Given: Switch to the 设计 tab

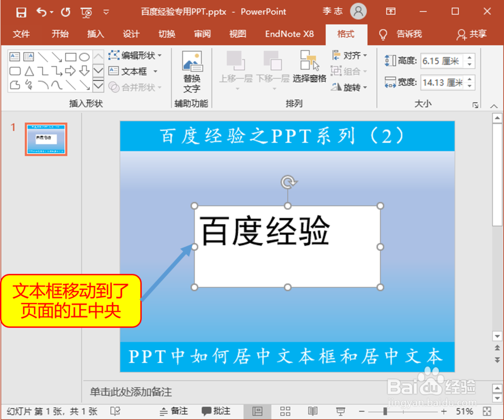Looking at the screenshot, I should click(x=131, y=34).
